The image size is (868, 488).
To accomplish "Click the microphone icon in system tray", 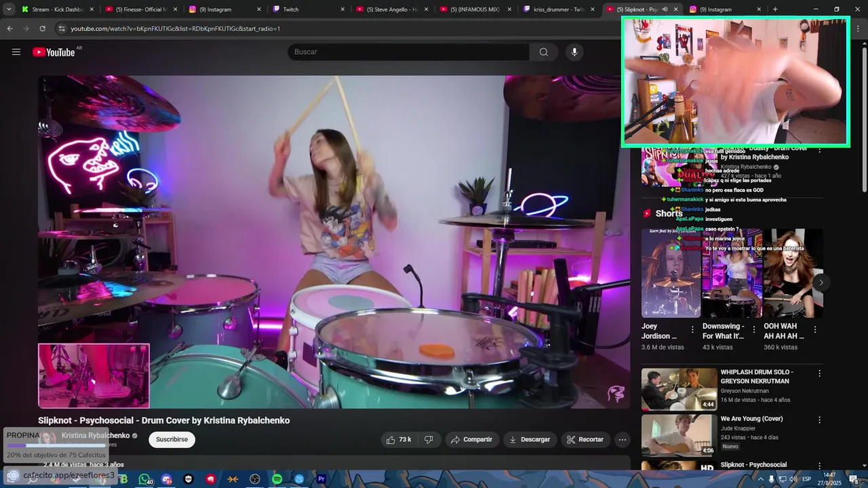I will 771,479.
